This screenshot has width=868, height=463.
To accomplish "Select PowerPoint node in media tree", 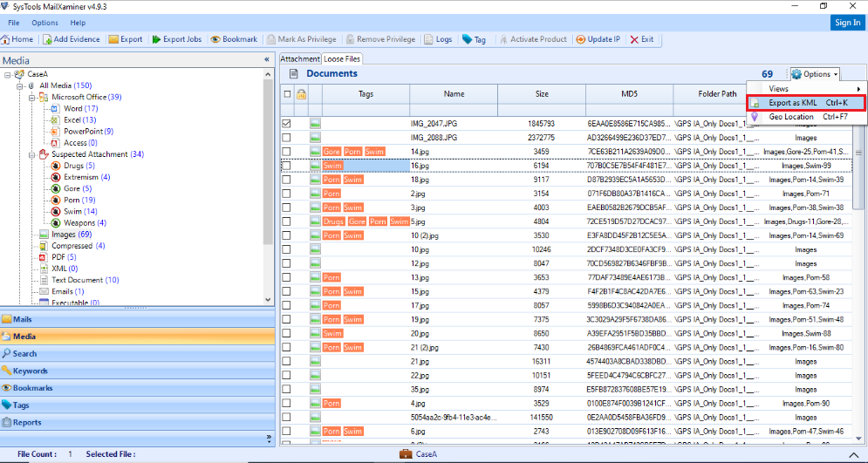I will click(x=82, y=131).
